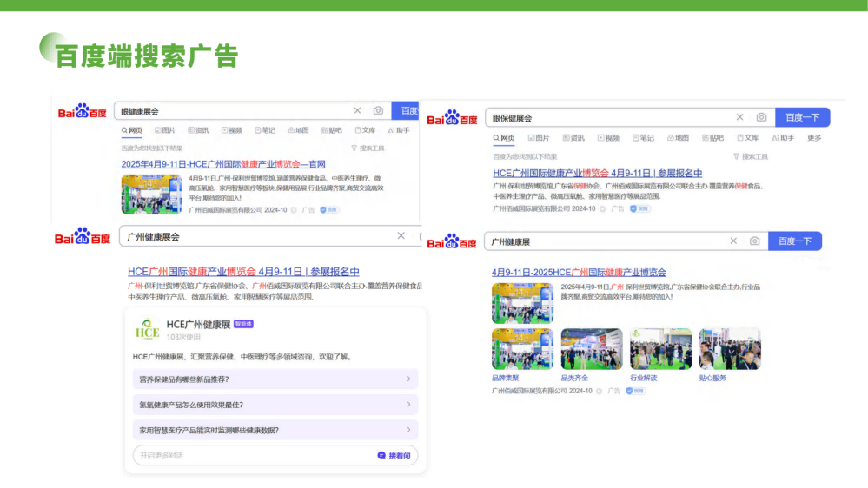Select 文库 tab in 眼健康展会 results
This screenshot has width=868, height=488.
[x=365, y=130]
